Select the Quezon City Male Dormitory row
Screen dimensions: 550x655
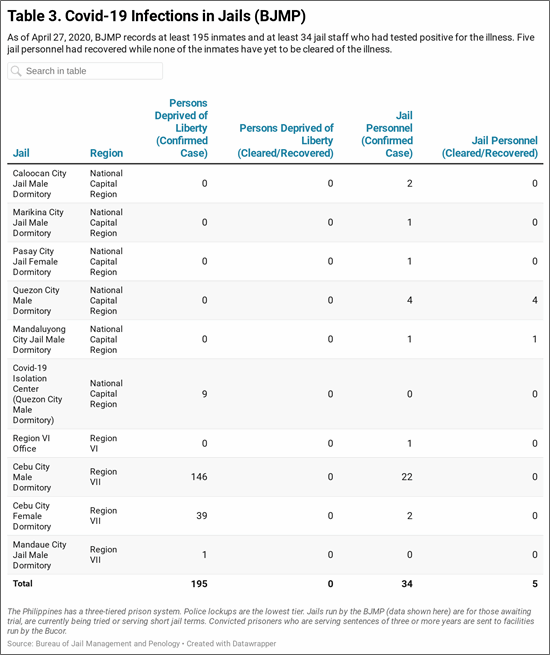[x=275, y=300]
